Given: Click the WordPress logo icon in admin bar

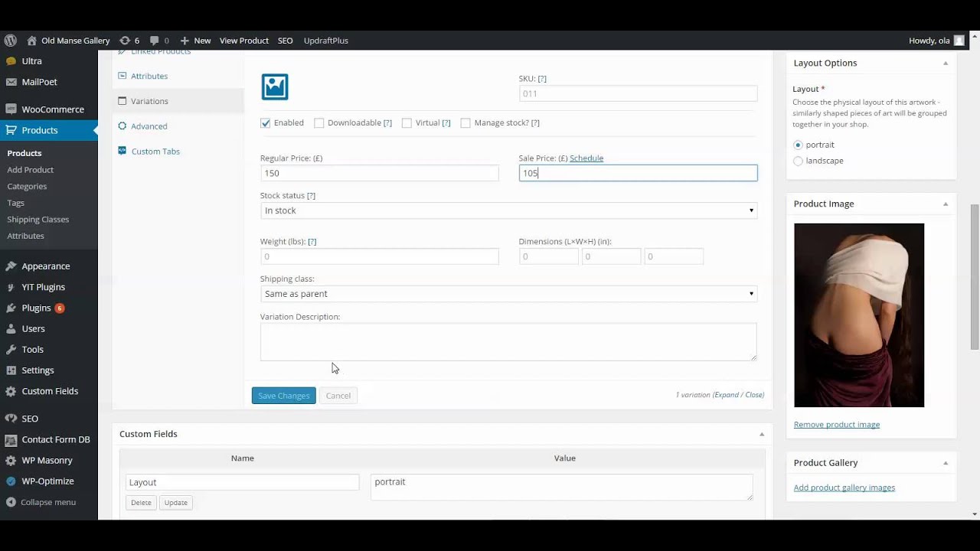Looking at the screenshot, I should pos(10,41).
